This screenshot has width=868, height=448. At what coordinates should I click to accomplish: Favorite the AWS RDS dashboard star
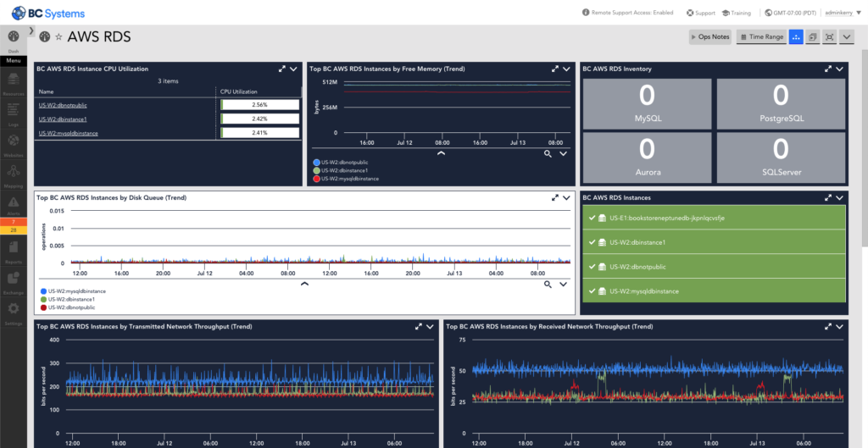tap(58, 37)
